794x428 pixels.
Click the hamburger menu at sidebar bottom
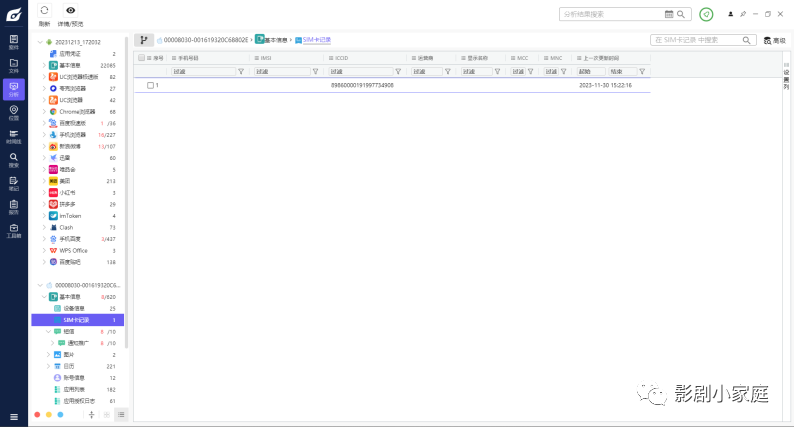tap(14, 417)
